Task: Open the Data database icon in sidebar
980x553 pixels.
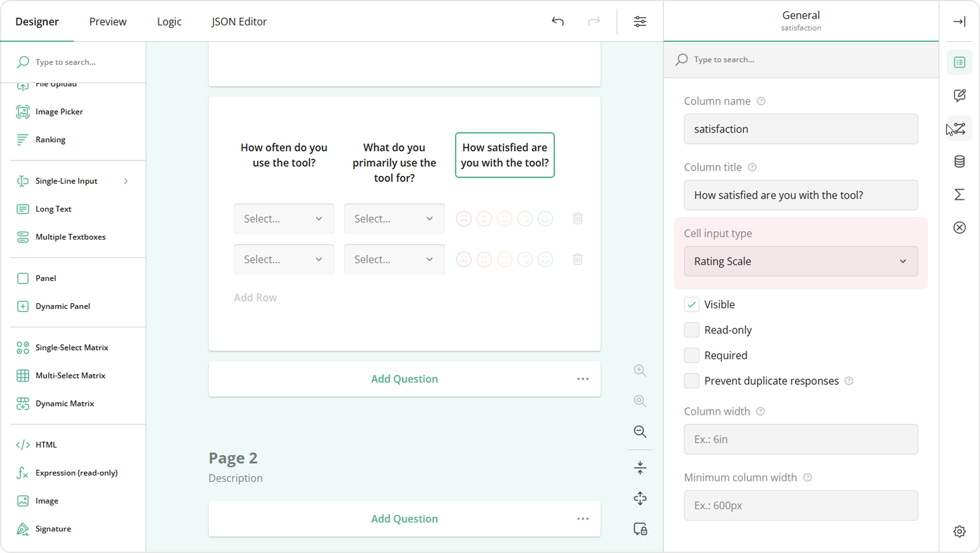Action: [959, 162]
